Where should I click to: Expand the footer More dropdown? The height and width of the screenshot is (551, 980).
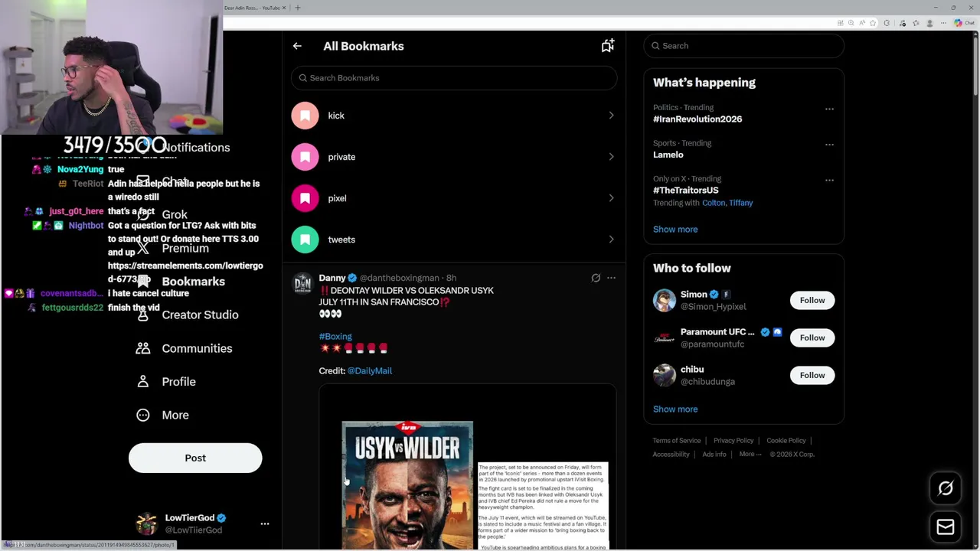pos(750,455)
